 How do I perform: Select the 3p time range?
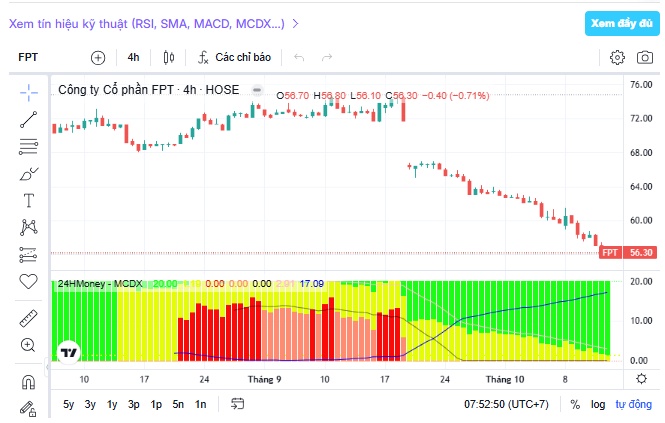coord(134,404)
